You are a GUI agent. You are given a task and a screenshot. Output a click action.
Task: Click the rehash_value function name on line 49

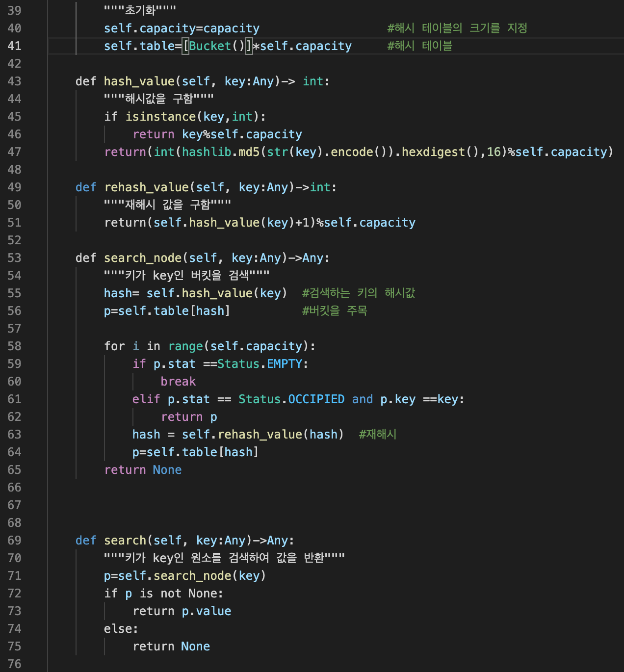147,187
